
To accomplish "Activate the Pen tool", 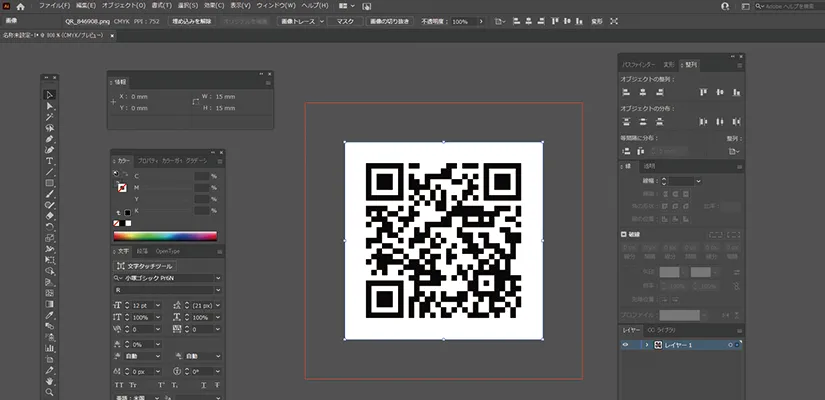I will pyautogui.click(x=49, y=139).
